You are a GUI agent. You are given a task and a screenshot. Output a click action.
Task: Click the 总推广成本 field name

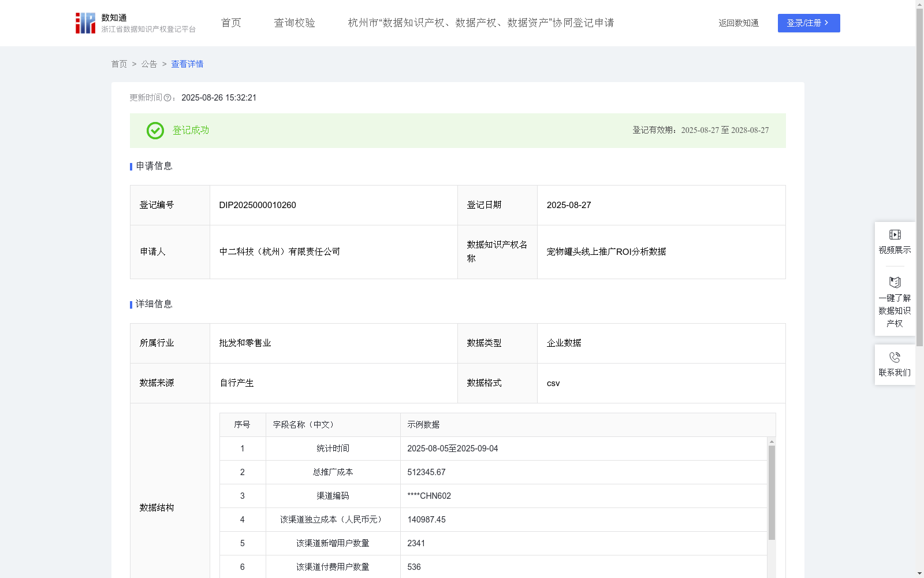pos(333,472)
